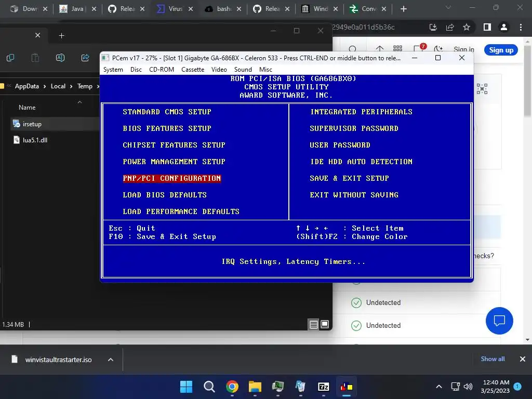
Task: Select POWER MANAGEMENT SETUP entry
Action: (x=174, y=162)
